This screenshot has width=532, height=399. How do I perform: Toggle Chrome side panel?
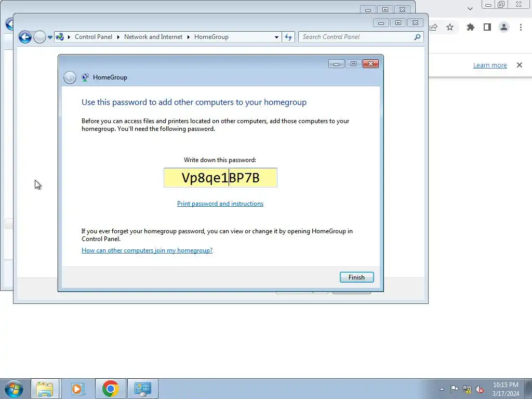coord(487,27)
